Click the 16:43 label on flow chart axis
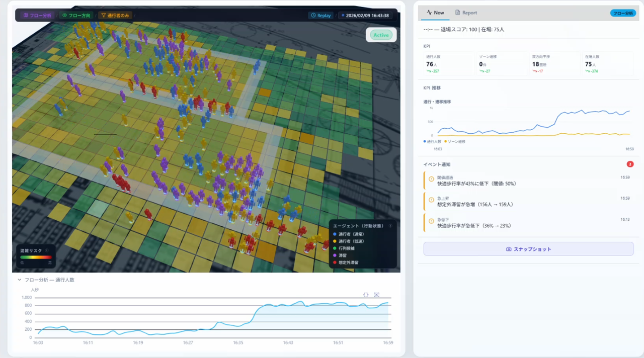Image resolution: width=644 pixels, height=358 pixels. pyautogui.click(x=288, y=342)
